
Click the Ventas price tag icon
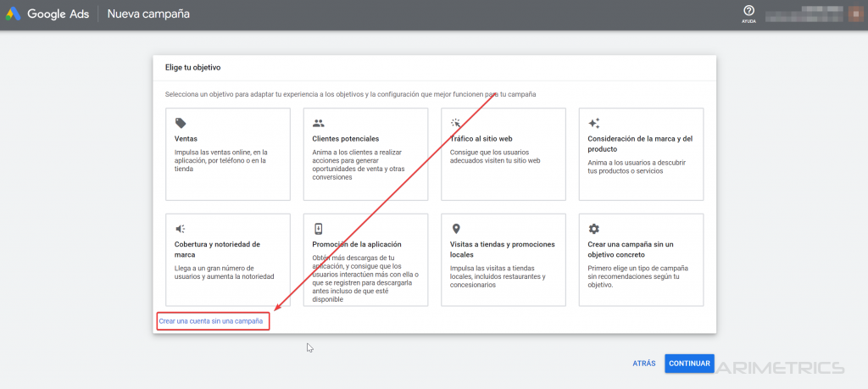click(x=180, y=123)
